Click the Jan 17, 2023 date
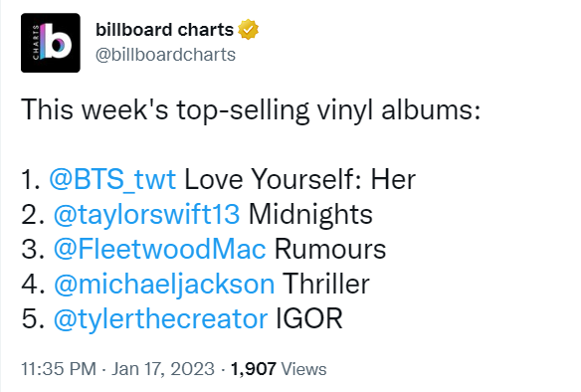Viewport: 581px width, 392px height. tap(163, 369)
